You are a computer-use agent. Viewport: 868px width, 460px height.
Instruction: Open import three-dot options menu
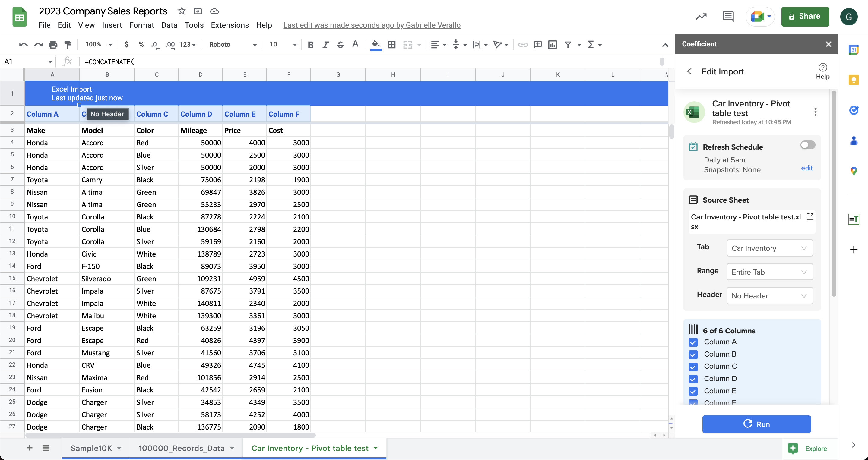click(x=815, y=112)
